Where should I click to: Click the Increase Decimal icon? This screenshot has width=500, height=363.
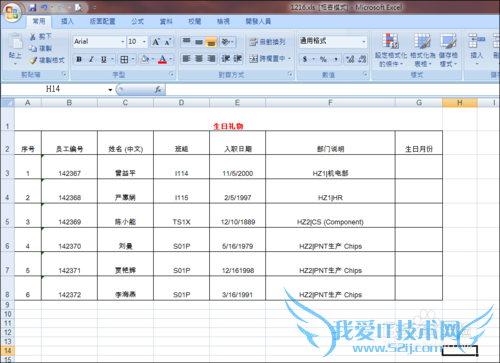(x=350, y=59)
